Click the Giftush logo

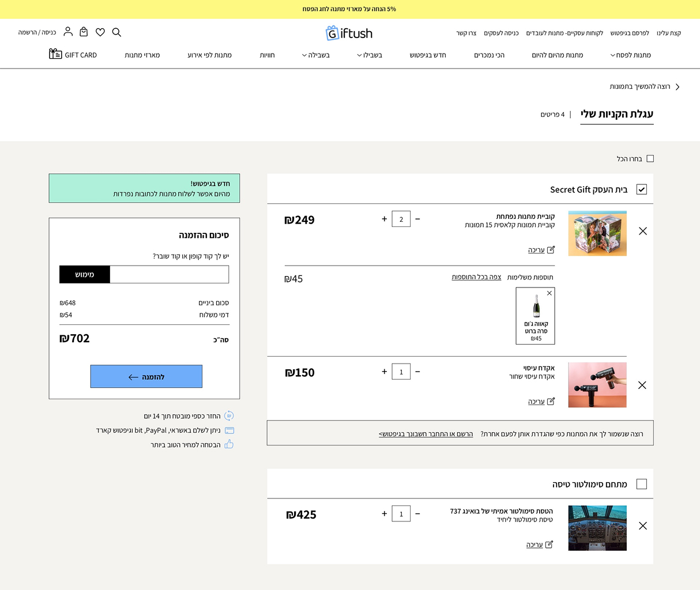349,33
